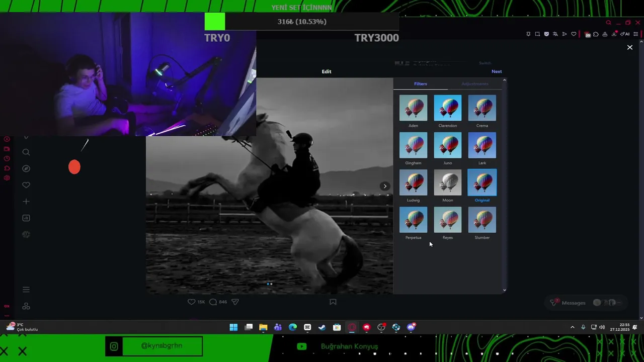Open the More hamburger menu in sidebar
Screen dimensions: 644x362
click(26, 290)
